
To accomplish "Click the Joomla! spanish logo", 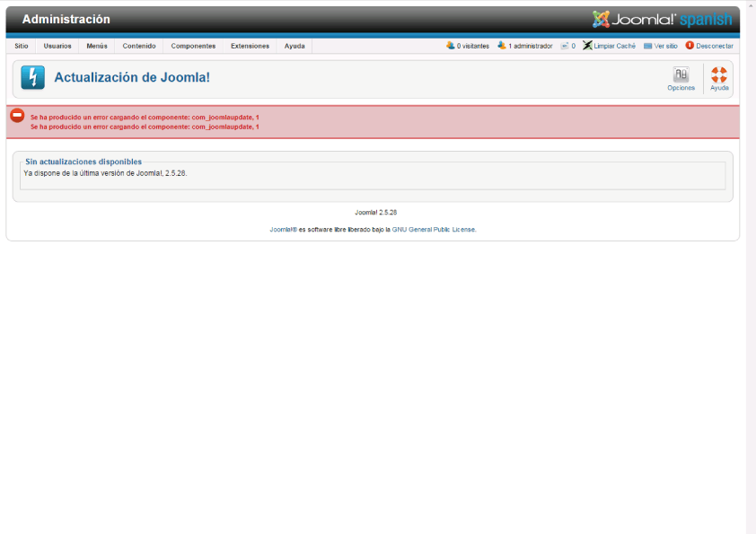I will (662, 19).
